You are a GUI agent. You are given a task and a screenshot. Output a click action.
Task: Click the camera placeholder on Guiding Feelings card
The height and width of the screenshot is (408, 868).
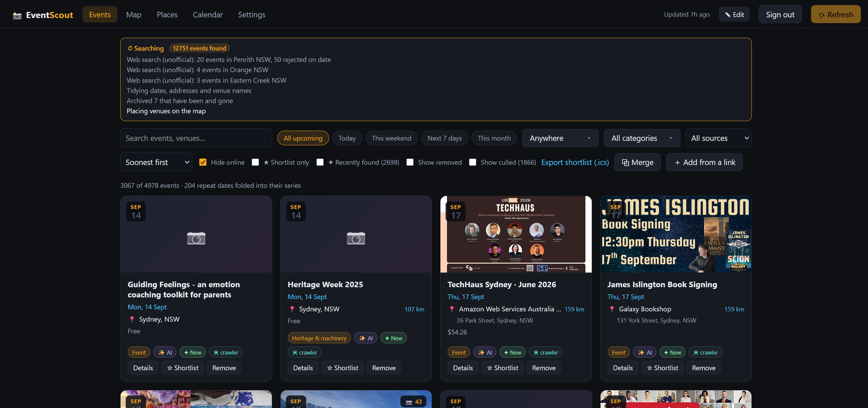point(196,238)
